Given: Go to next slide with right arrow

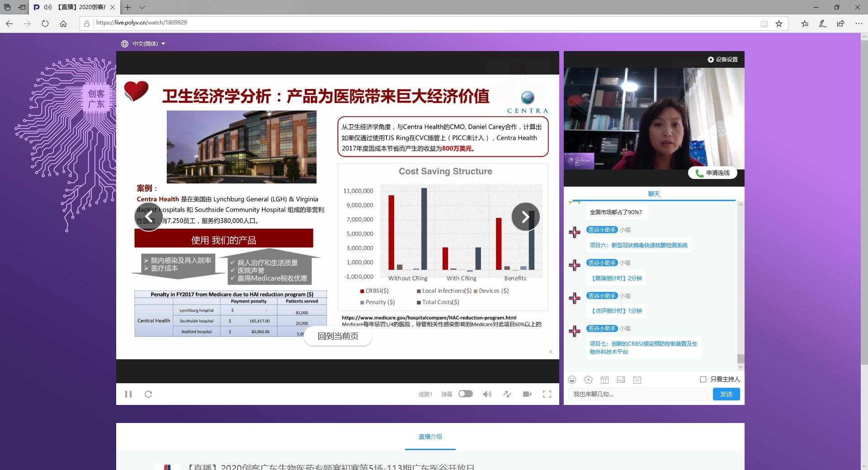Looking at the screenshot, I should 525,217.
